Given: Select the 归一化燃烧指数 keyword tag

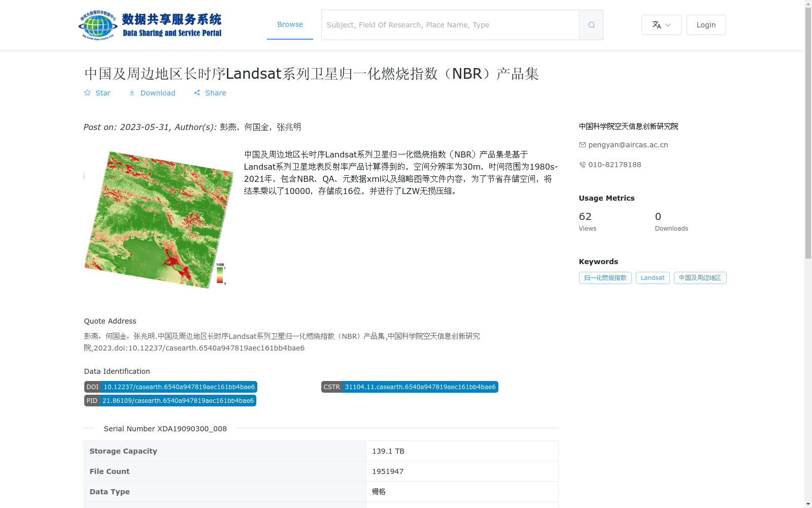Looking at the screenshot, I should coord(605,278).
